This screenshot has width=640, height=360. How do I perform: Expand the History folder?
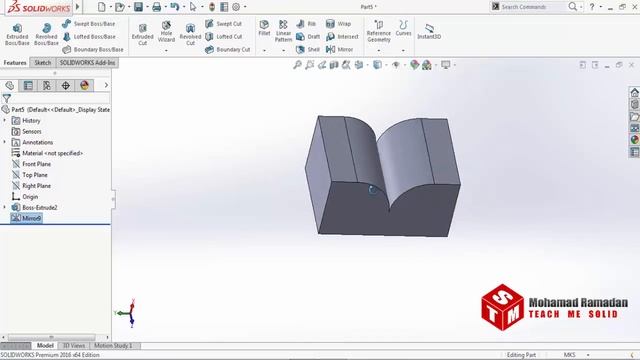5,120
